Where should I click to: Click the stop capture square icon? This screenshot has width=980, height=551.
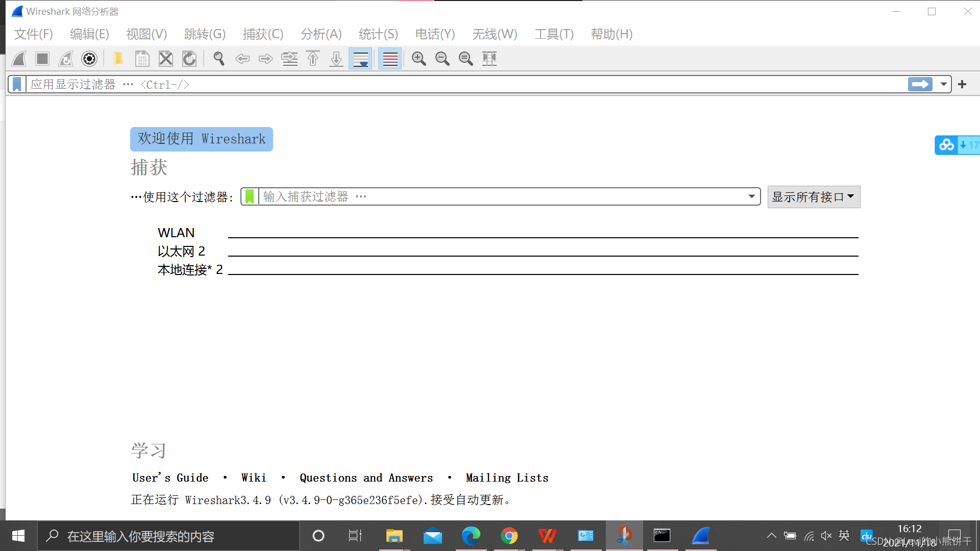pos(42,59)
